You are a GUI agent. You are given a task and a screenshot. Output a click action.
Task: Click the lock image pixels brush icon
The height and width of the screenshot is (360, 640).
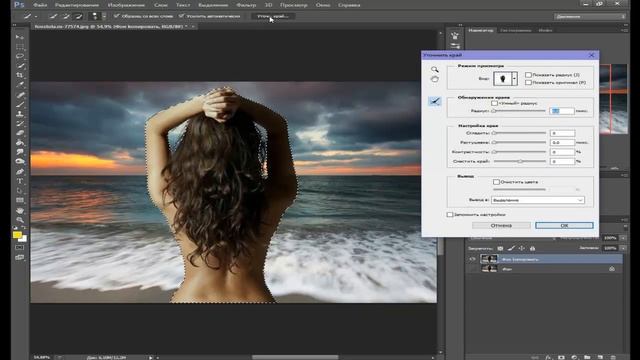[511, 248]
